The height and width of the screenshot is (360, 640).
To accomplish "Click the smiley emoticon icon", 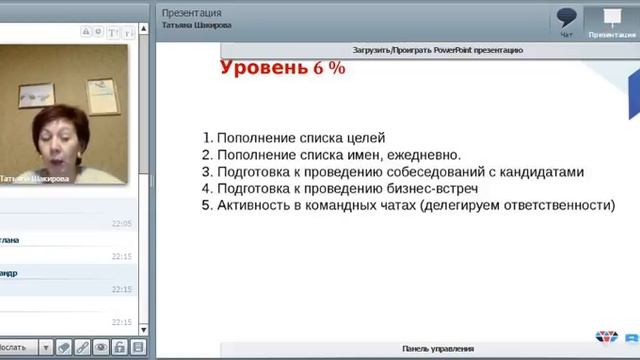I will (x=98, y=32).
